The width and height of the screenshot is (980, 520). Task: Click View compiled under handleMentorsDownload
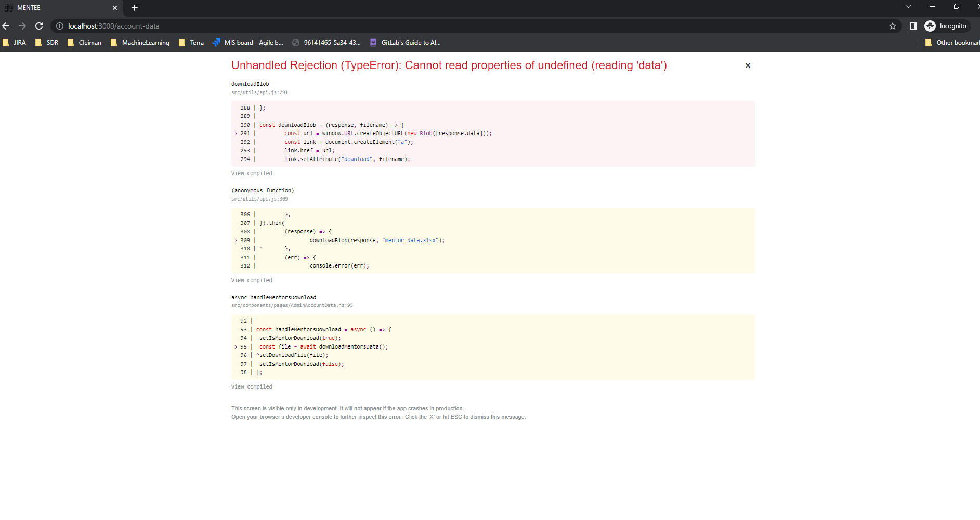point(251,386)
